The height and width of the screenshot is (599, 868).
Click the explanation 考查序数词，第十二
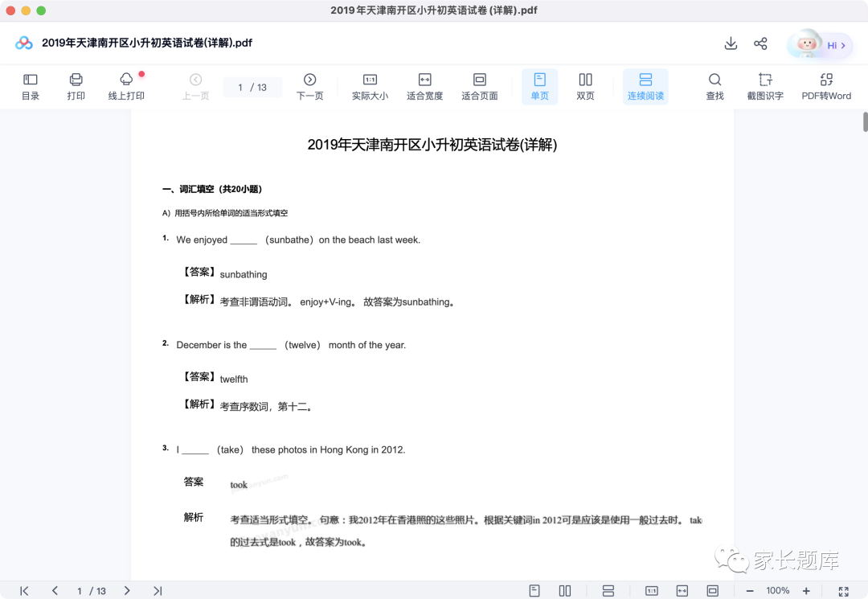(266, 406)
